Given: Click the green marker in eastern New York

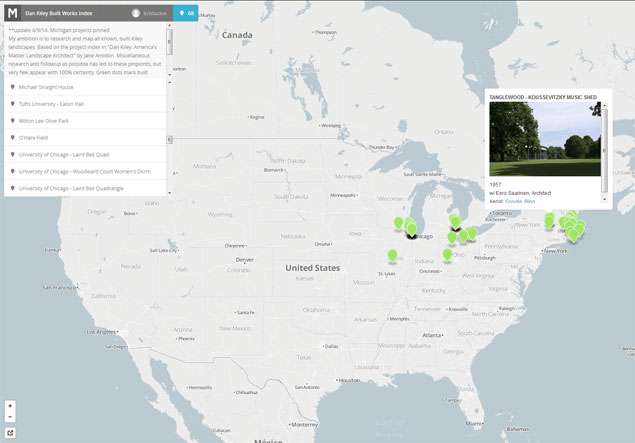Looking at the screenshot, I should coord(549,222).
